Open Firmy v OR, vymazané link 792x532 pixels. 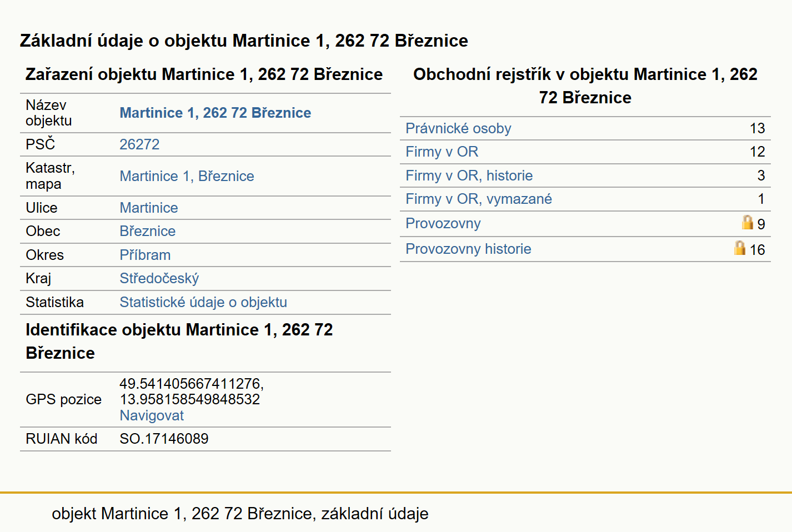tap(479, 199)
